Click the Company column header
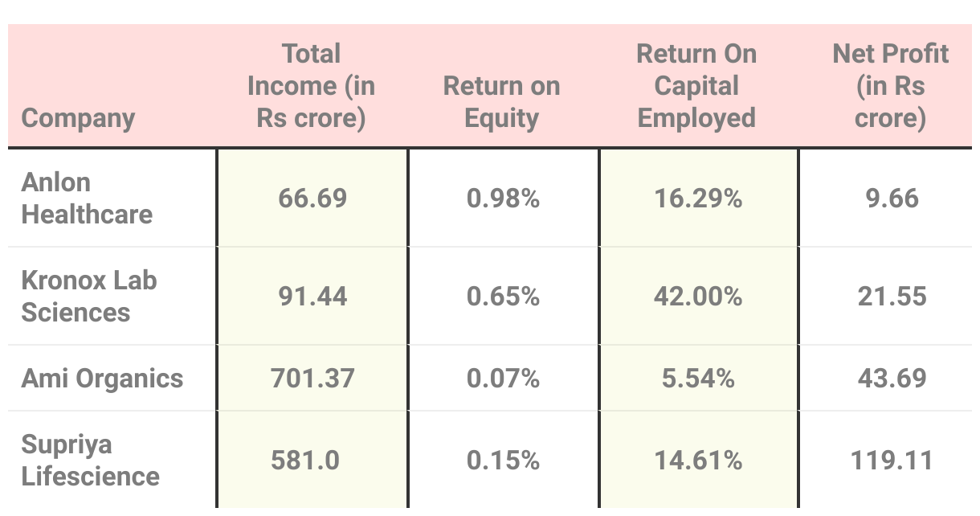 [78, 118]
